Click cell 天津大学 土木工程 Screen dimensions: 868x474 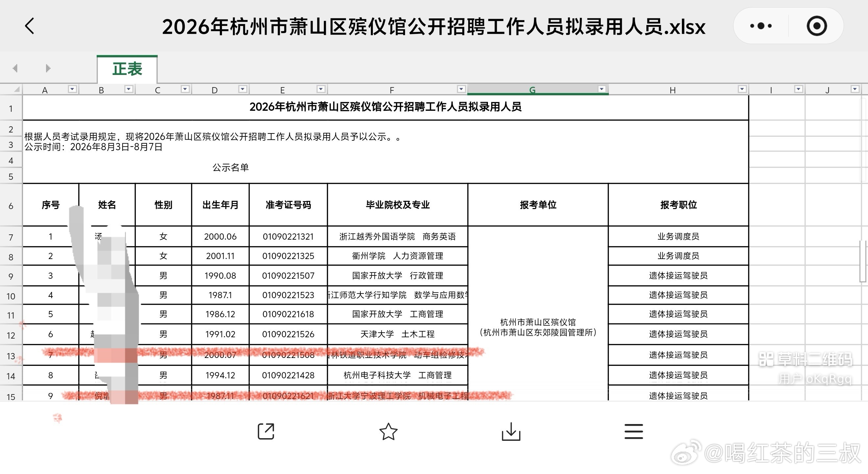(x=398, y=334)
